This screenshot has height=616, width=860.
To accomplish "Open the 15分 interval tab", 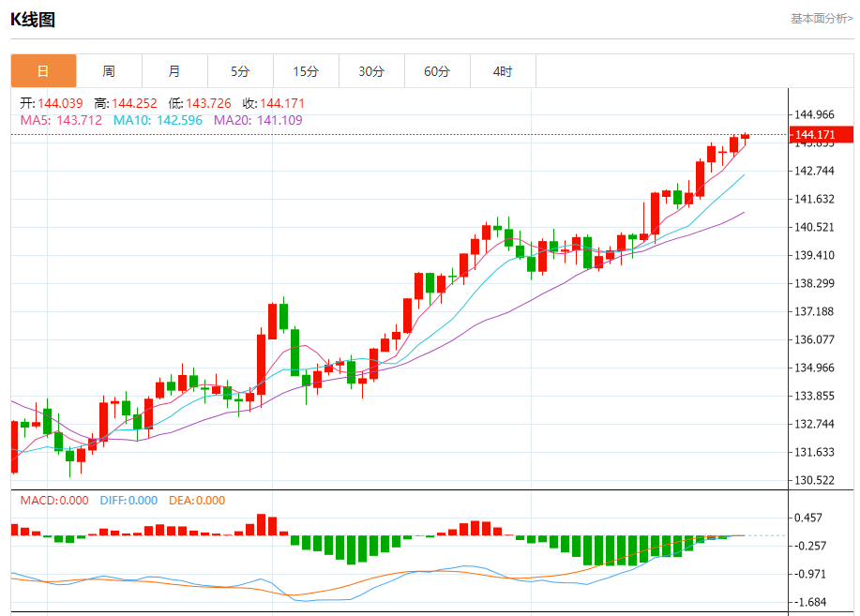I will (306, 71).
